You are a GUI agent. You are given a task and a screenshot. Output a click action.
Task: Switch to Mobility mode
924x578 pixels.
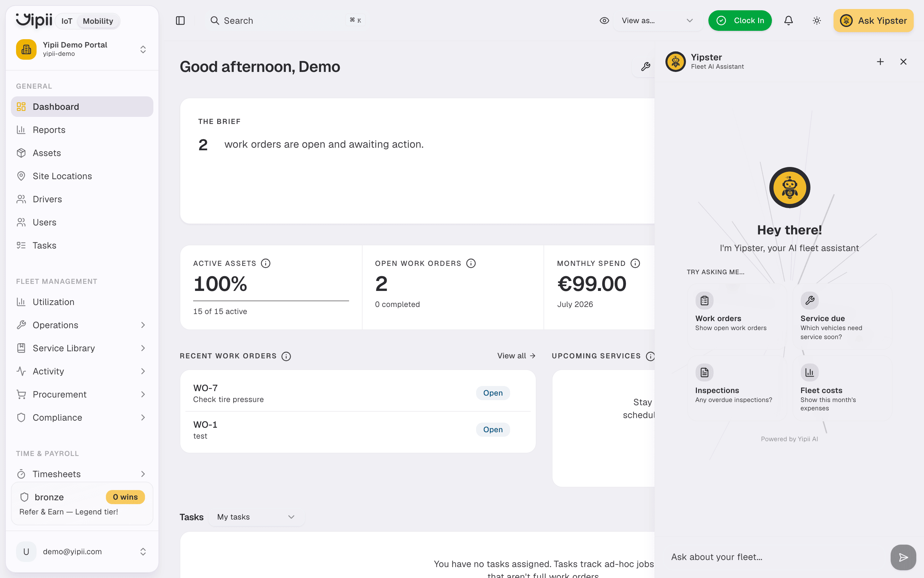[x=98, y=21]
